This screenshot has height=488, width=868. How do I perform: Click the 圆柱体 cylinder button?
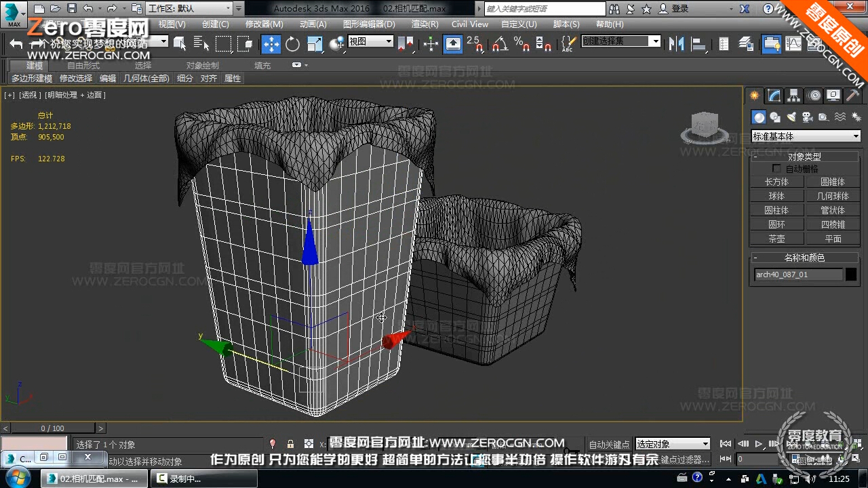click(777, 210)
